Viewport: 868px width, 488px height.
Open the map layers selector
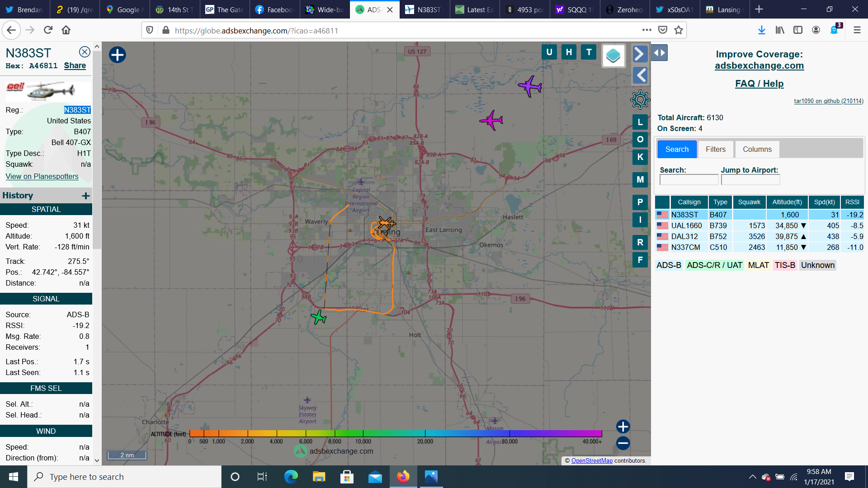(x=613, y=56)
